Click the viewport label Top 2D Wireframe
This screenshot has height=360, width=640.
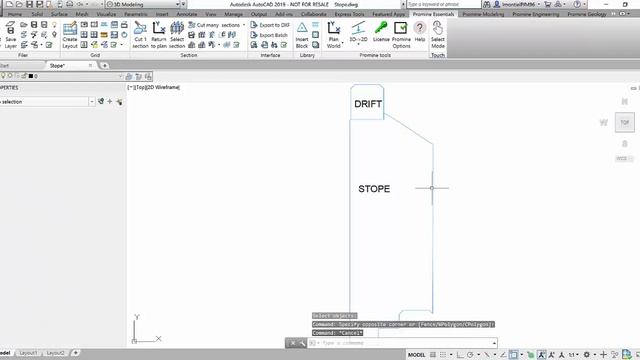coord(153,87)
